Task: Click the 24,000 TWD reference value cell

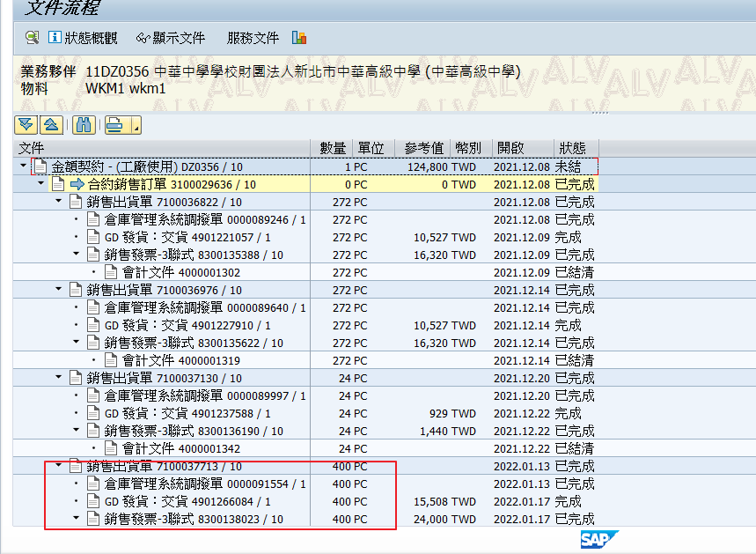Action: [444, 520]
